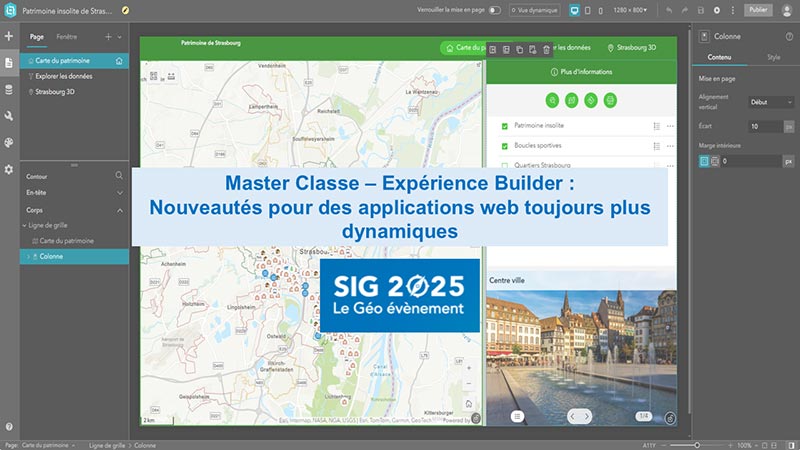Screen dimensions: 800x450
Task: Click the undo arrow in top toolbar
Action: coord(668,10)
